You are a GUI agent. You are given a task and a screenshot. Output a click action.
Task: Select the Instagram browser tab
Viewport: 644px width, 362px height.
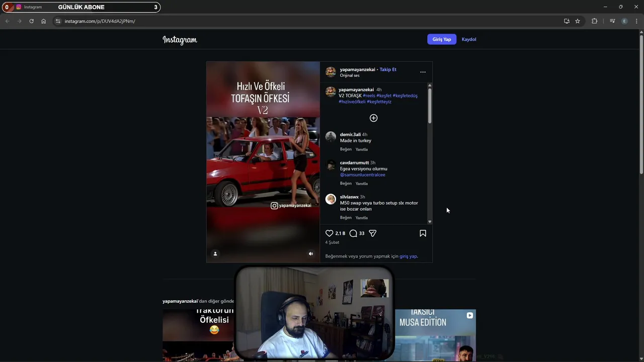pos(33,7)
